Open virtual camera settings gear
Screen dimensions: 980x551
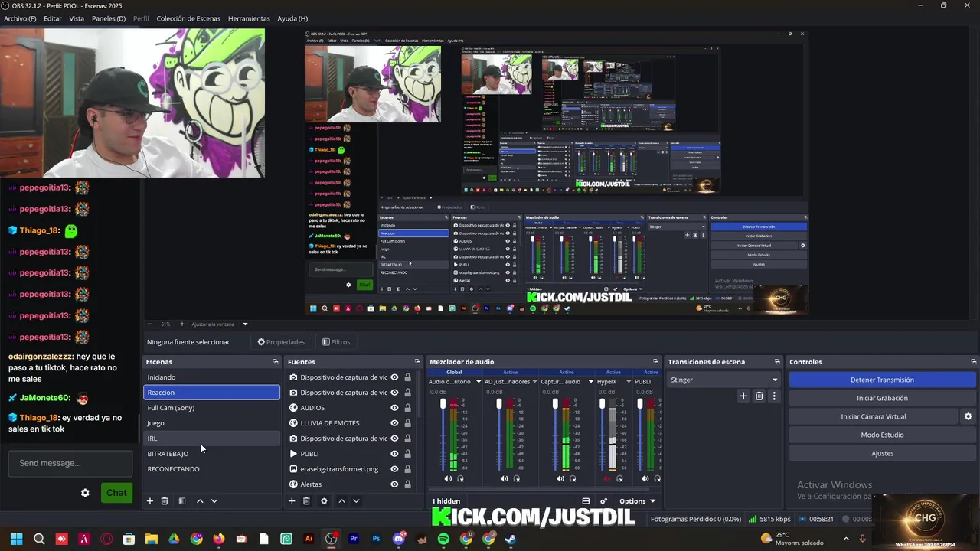968,416
